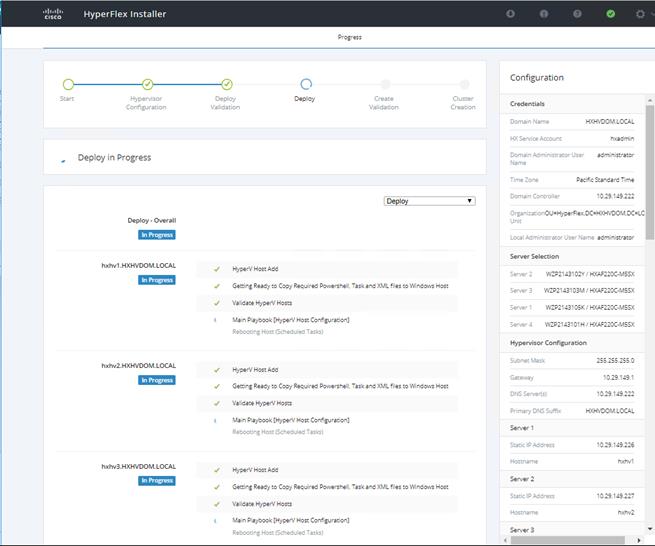Click checkmark for hxhv1 HyperV Host Add
655x546 pixels.
pyautogui.click(x=216, y=269)
